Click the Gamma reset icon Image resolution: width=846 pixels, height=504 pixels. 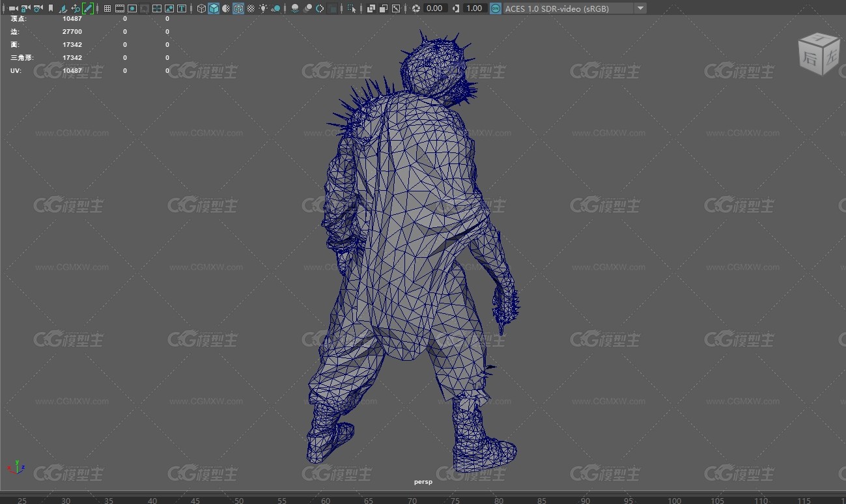click(455, 8)
